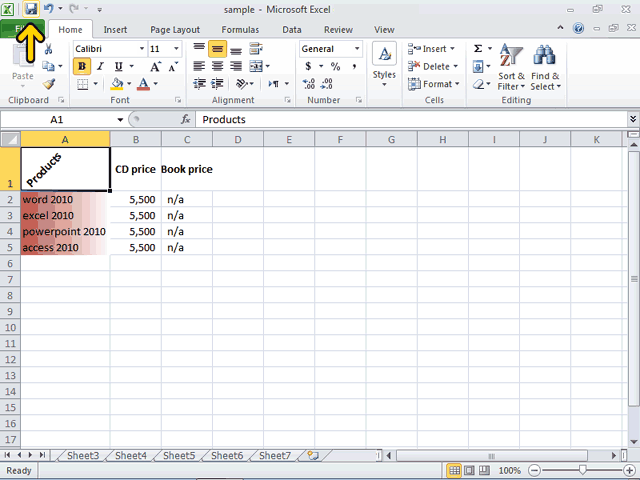640x480 pixels.
Task: Click the Format cells button
Action: 434,84
